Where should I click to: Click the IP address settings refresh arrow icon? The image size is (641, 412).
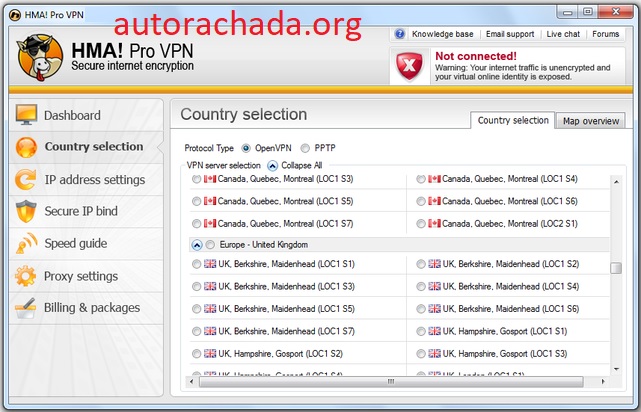point(26,179)
